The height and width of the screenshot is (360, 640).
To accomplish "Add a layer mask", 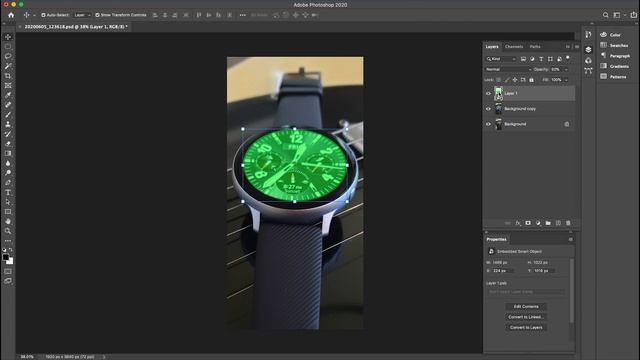I will tap(528, 223).
